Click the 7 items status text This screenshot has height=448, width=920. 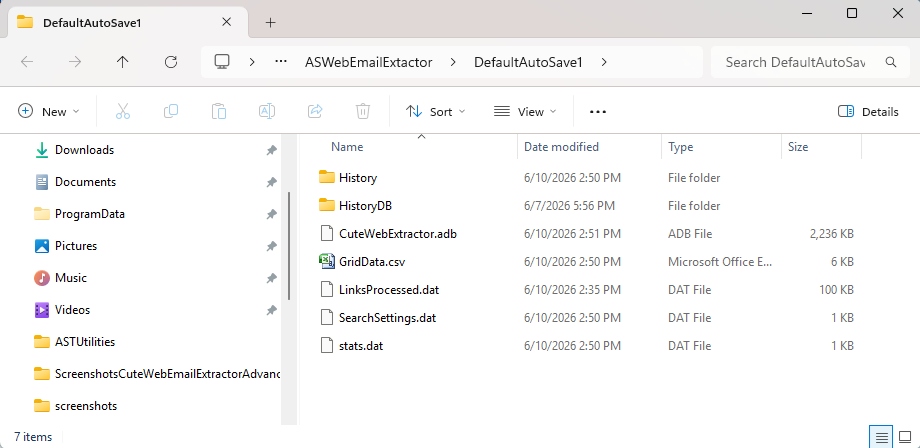click(x=33, y=437)
